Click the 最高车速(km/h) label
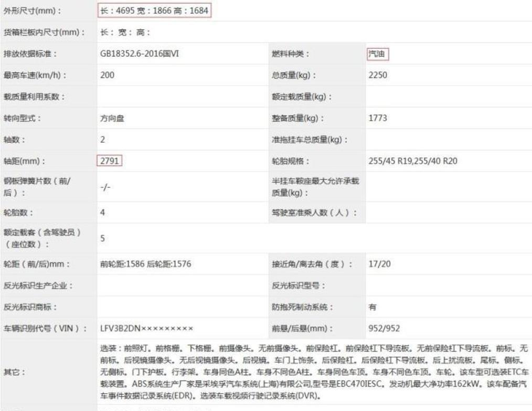Viewport: 532px width, 411px height. coord(35,75)
